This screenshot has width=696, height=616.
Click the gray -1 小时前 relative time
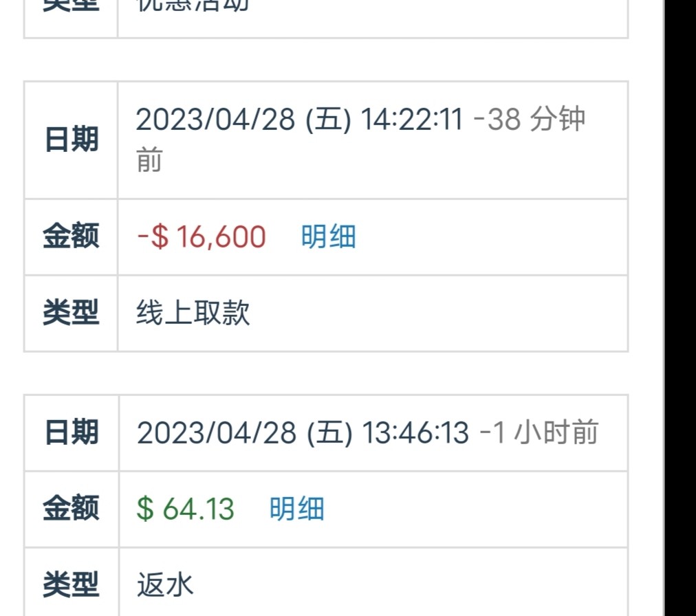[539, 433]
